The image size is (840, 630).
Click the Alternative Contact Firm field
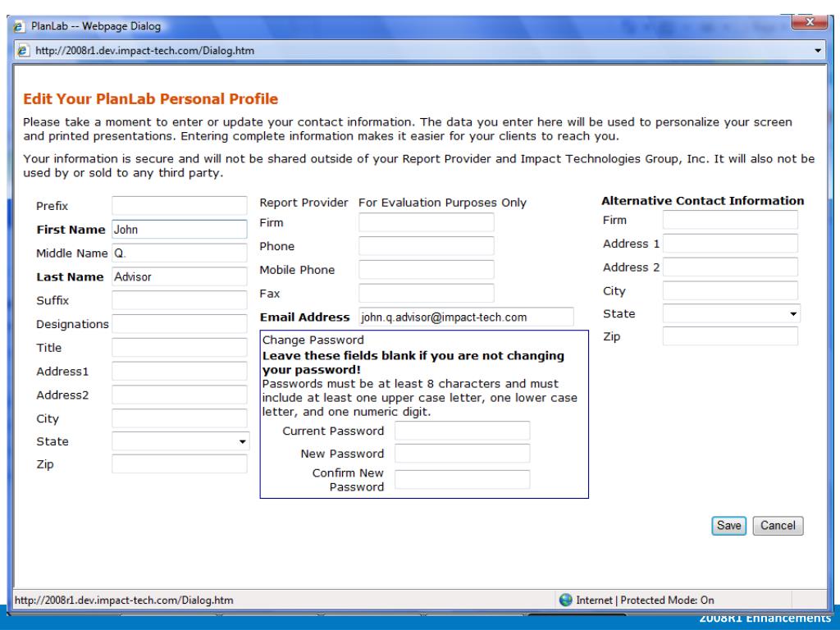(x=730, y=220)
